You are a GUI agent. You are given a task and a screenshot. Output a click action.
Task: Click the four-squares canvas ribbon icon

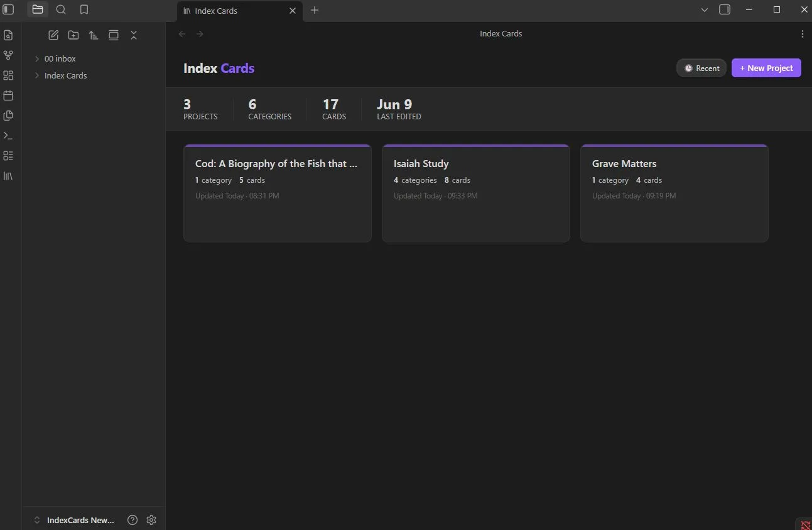(8, 75)
